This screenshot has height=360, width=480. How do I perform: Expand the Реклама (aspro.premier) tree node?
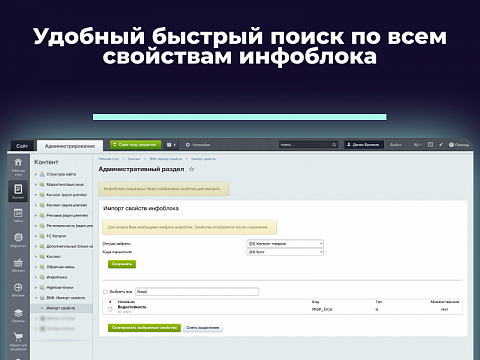coord(36,215)
